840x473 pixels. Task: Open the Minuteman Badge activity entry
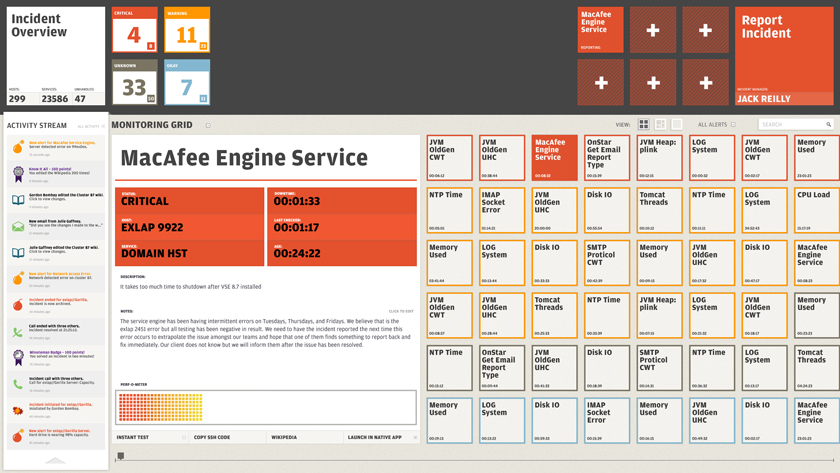(56, 357)
